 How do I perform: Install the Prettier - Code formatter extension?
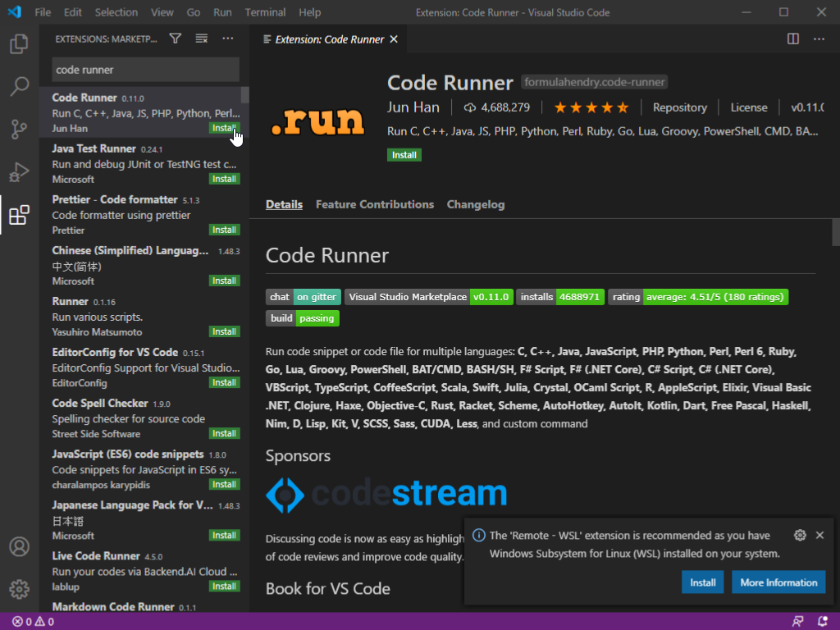click(224, 230)
